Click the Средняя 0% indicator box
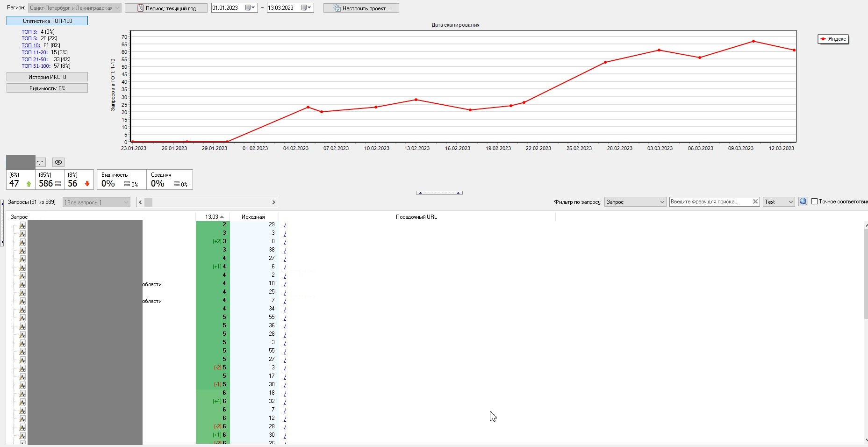 pyautogui.click(x=169, y=180)
